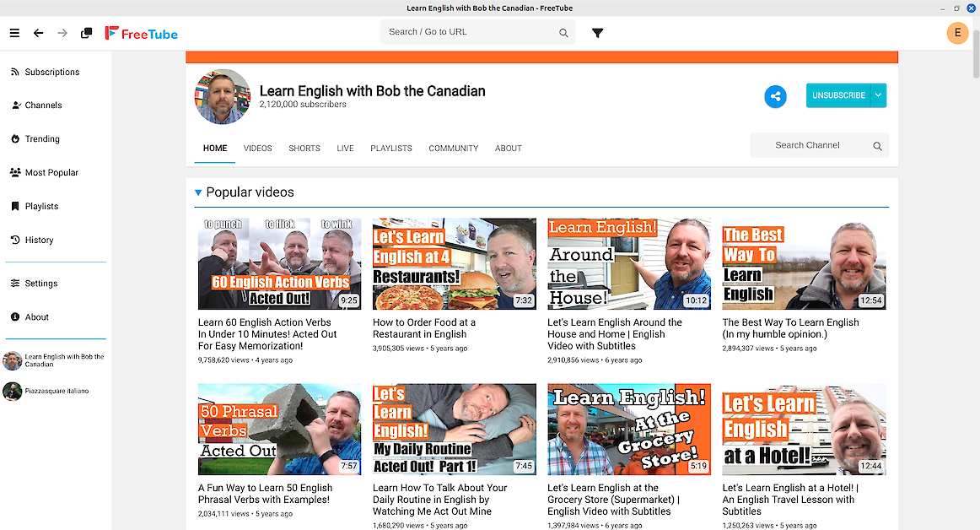Click the Subscriptions RSS icon

(x=15, y=72)
